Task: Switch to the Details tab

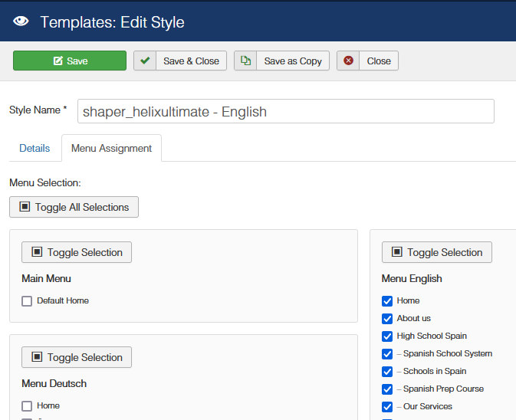Action: pos(35,148)
